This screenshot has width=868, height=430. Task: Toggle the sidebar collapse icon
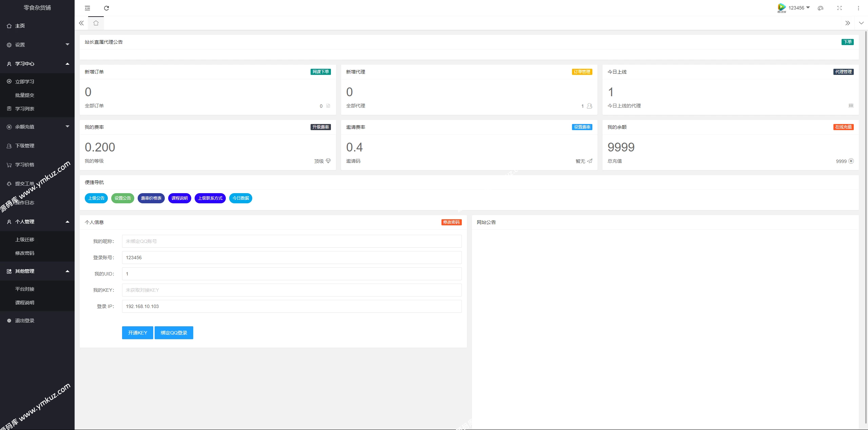click(87, 8)
